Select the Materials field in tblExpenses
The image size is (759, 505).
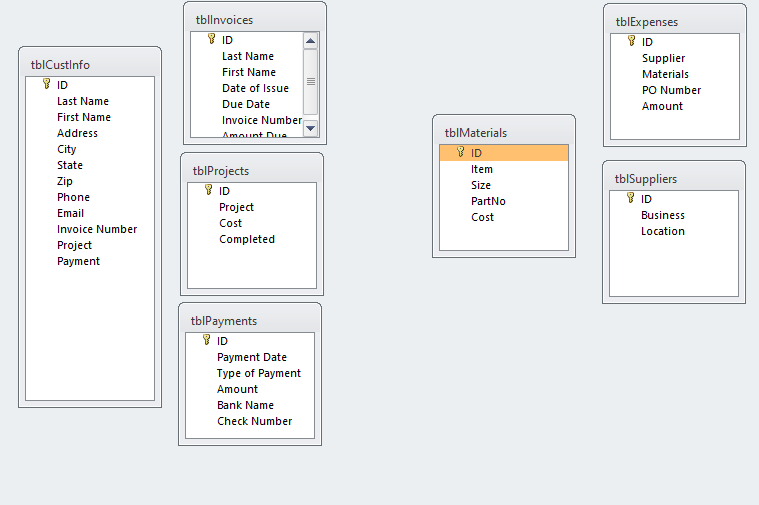(675, 74)
